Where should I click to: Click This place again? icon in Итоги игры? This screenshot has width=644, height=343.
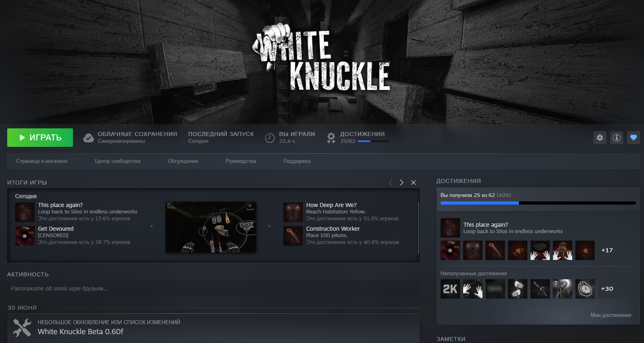(x=25, y=212)
